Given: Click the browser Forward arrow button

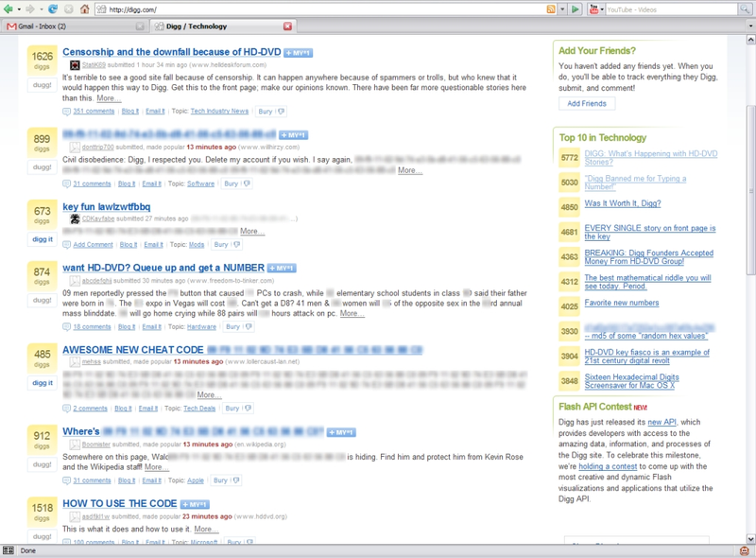Looking at the screenshot, I should pos(30,9).
